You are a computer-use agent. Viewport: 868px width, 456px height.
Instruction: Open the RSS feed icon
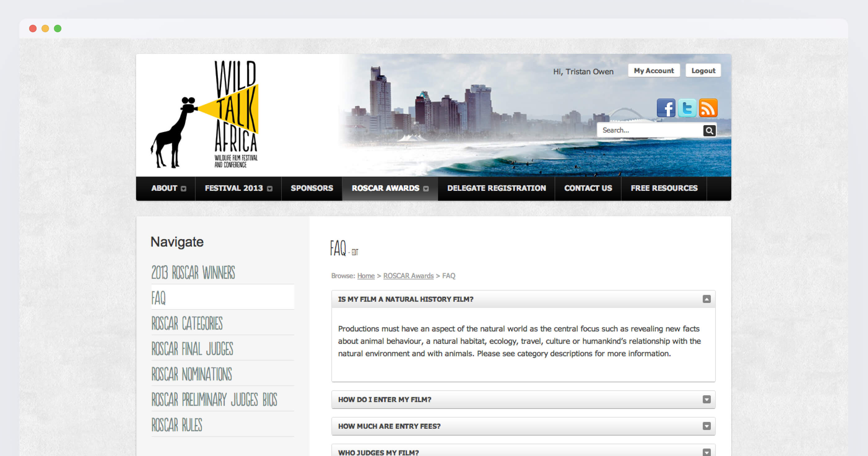click(x=708, y=108)
